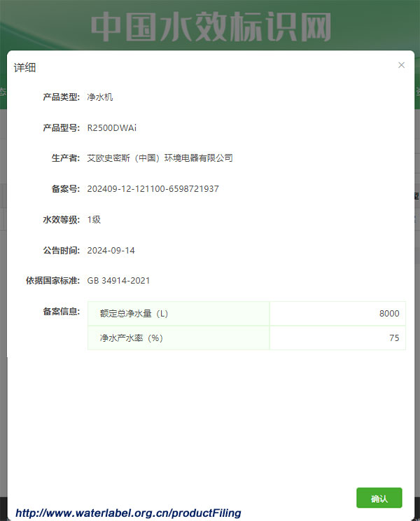Click the water efficiency grade value 1级

pyautogui.click(x=94, y=220)
